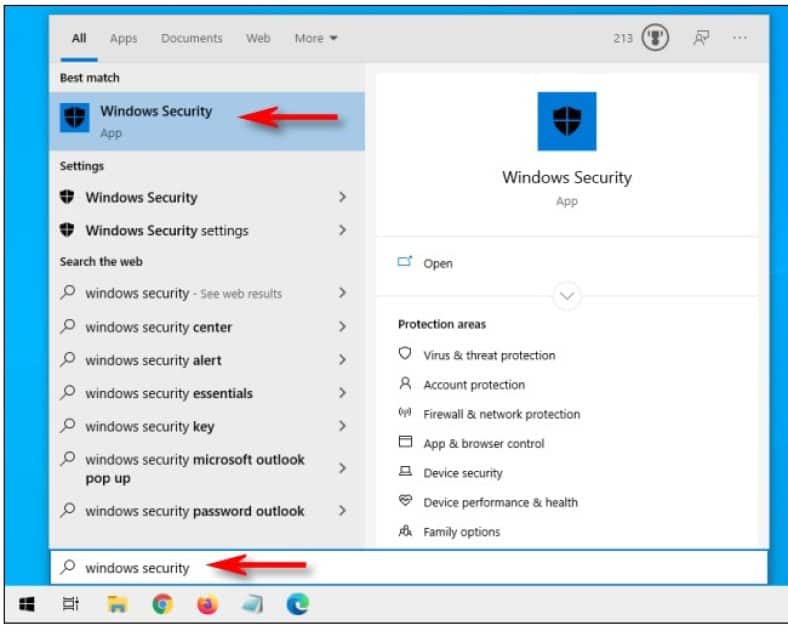Open File Explorer from the taskbar
Image resolution: width=788 pixels, height=631 pixels.
point(117,604)
